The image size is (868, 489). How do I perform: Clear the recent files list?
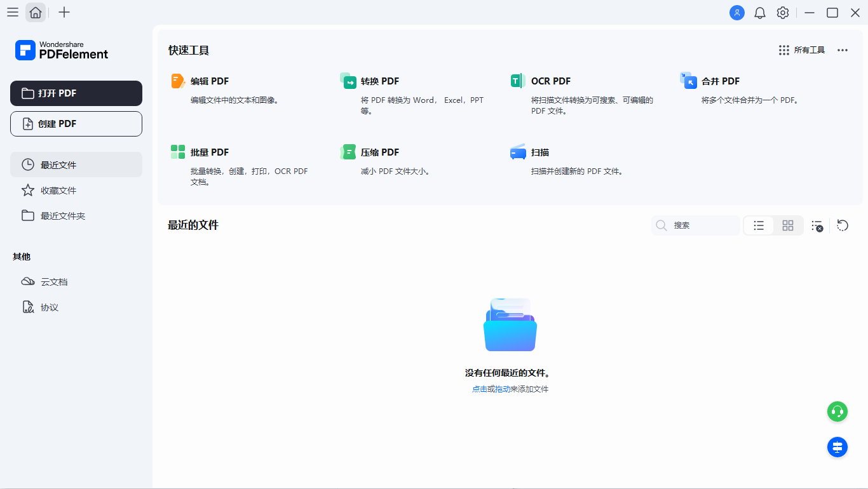click(817, 225)
